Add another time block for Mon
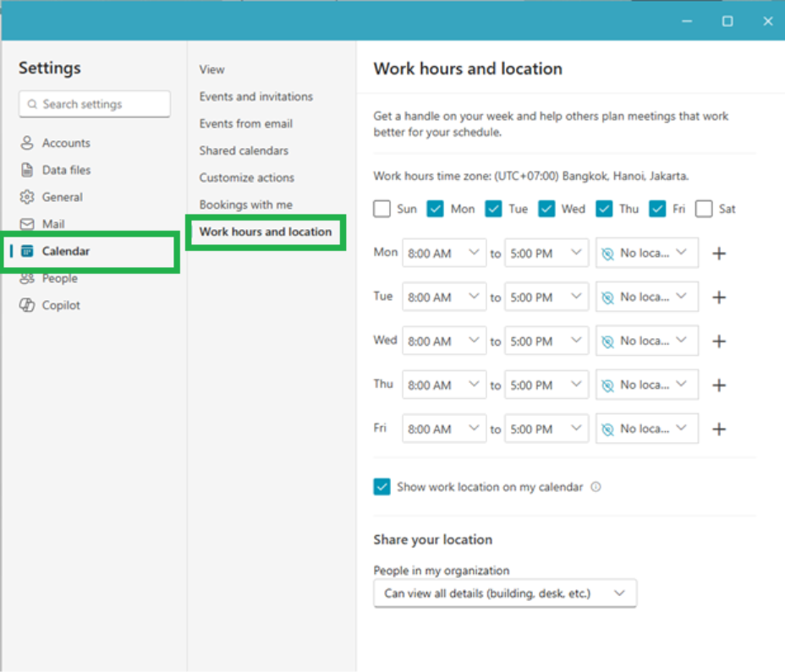 tap(719, 254)
